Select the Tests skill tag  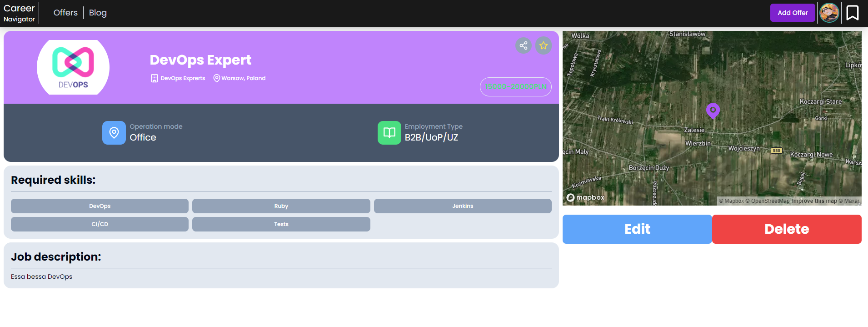(x=281, y=224)
